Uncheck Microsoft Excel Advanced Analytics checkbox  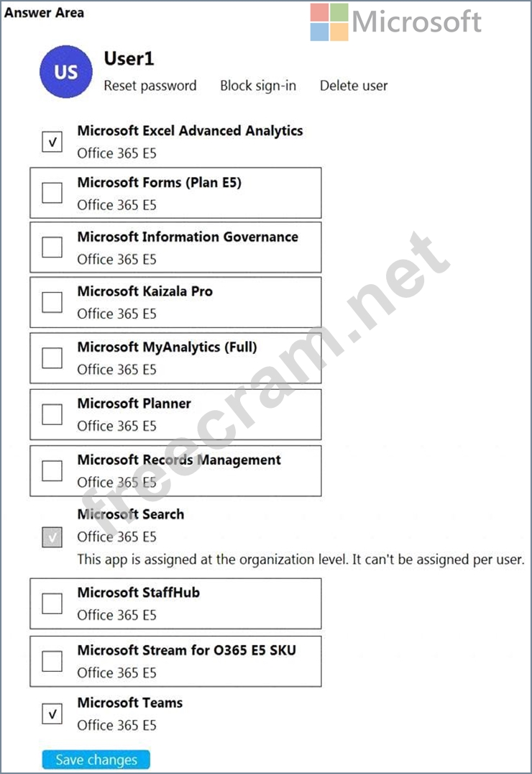click(52, 142)
